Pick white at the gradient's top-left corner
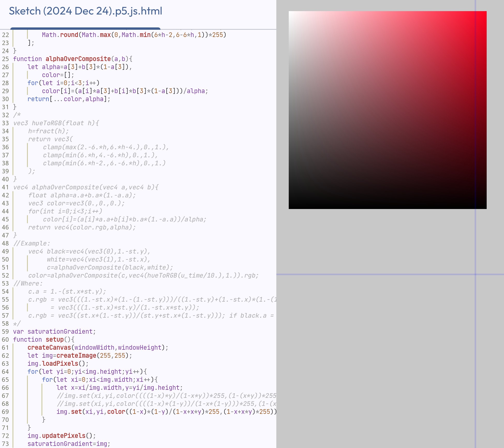 click(x=290, y=12)
